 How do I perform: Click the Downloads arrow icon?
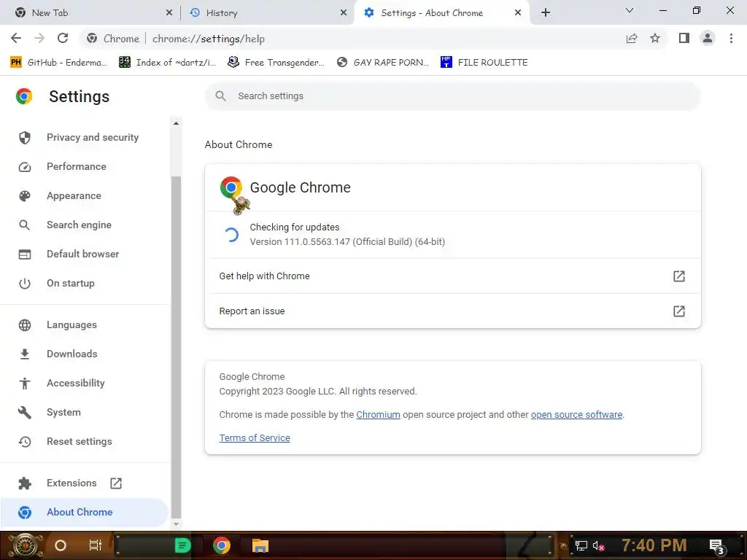[25, 354]
